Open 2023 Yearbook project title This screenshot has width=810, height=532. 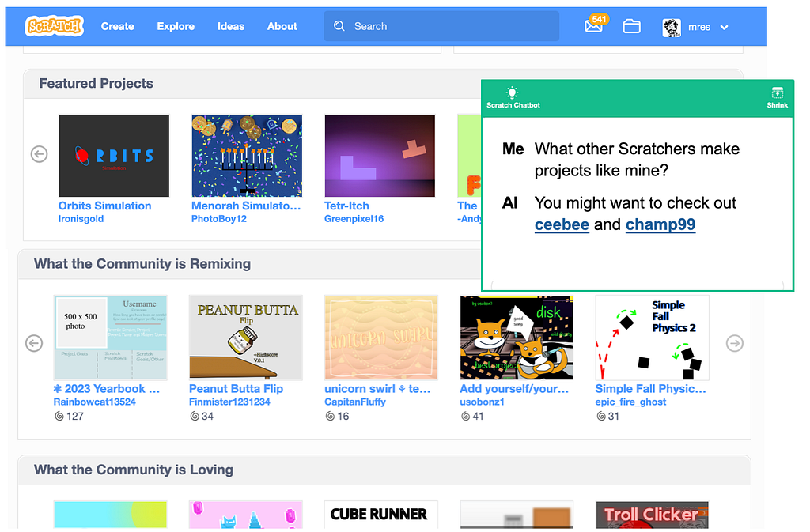(x=107, y=389)
